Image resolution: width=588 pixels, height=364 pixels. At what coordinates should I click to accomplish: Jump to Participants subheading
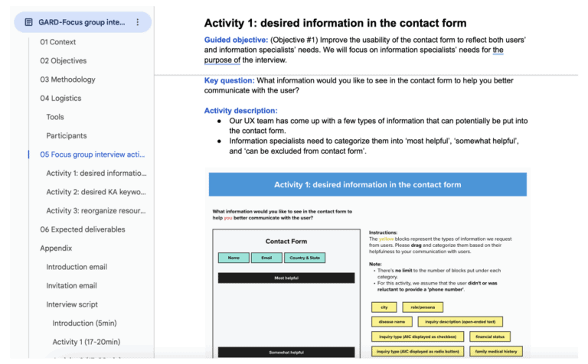pos(67,135)
